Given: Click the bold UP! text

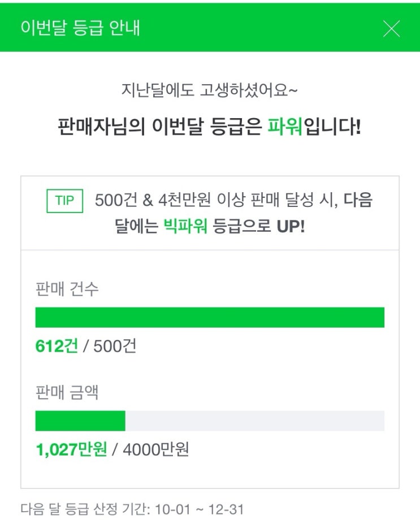Looking at the screenshot, I should click(x=291, y=227).
